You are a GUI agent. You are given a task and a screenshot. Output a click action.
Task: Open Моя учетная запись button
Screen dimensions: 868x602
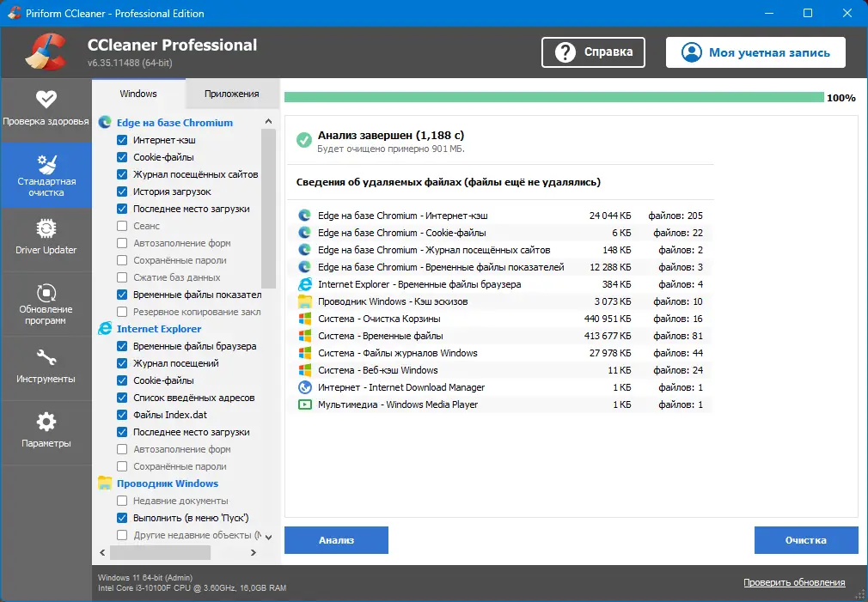point(755,52)
